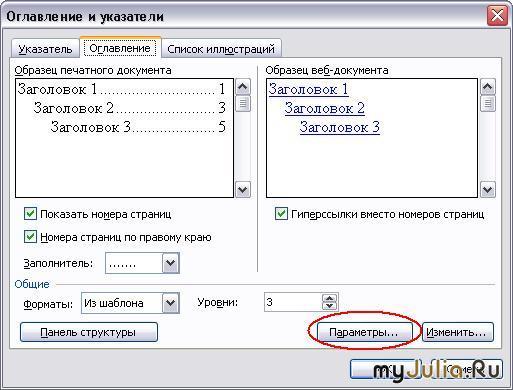Switch to the Указатель tab
This screenshot has height=390, width=513.
tap(45, 49)
